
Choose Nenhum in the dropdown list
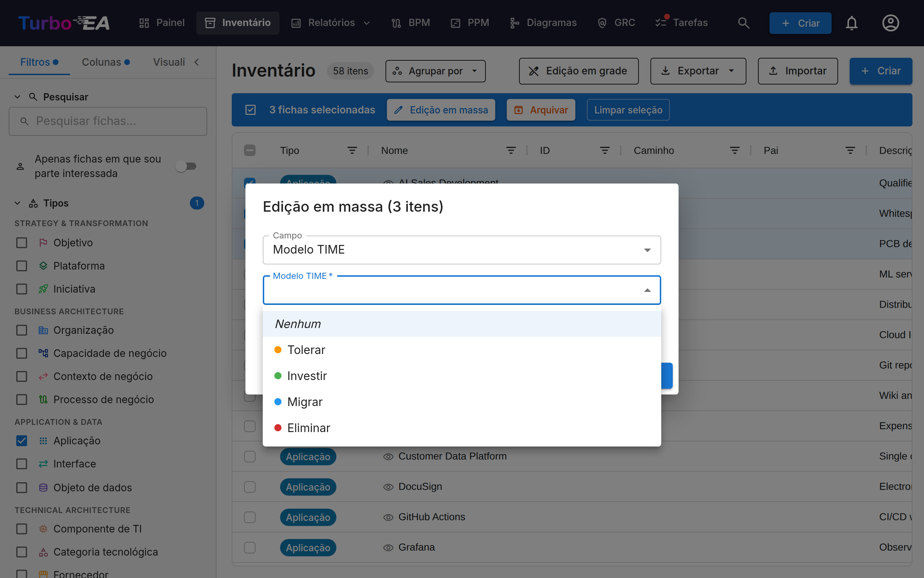(x=462, y=324)
